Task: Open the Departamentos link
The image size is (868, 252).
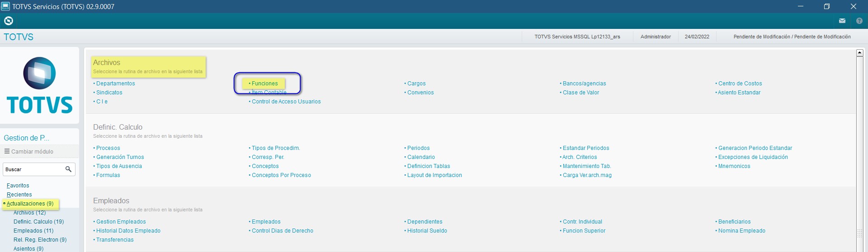Action: (115, 84)
